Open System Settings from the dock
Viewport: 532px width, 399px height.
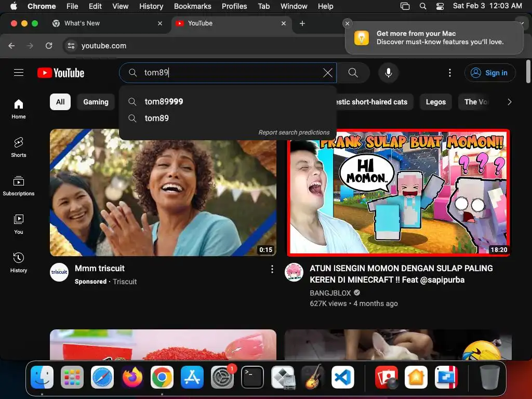(x=222, y=377)
